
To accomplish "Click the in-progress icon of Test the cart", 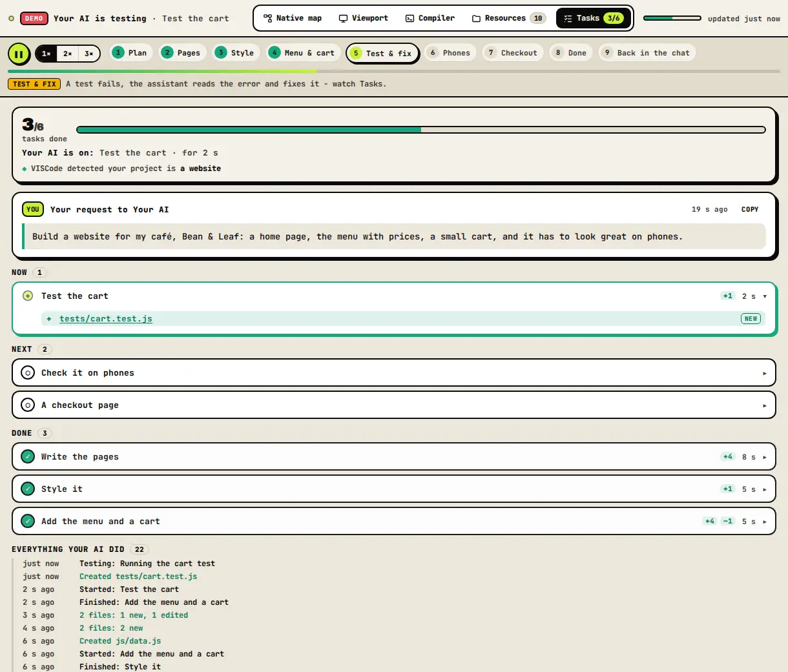I will 28,296.
